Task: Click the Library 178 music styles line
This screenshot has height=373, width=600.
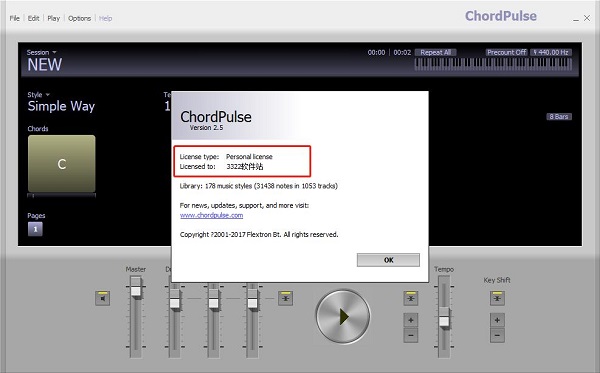Action: (259, 186)
